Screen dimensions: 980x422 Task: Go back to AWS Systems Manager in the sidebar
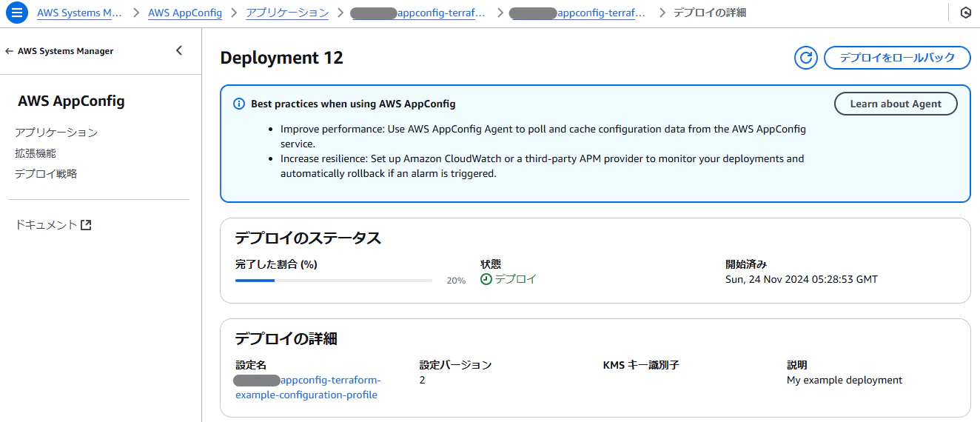[59, 51]
